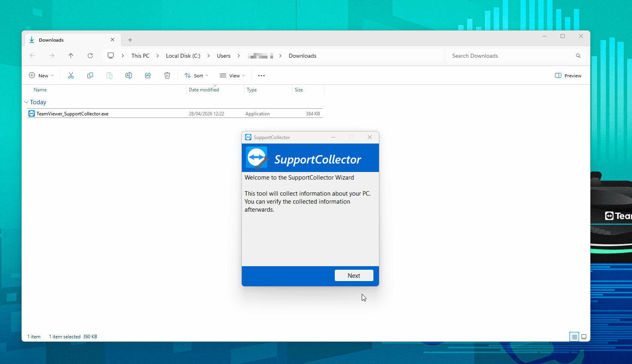Open the Sort dropdown menu
This screenshot has height=364, width=632.
point(196,75)
